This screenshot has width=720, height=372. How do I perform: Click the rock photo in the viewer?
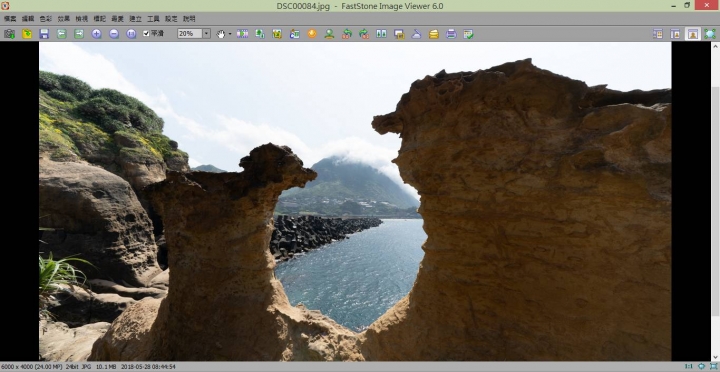pyautogui.click(x=355, y=201)
